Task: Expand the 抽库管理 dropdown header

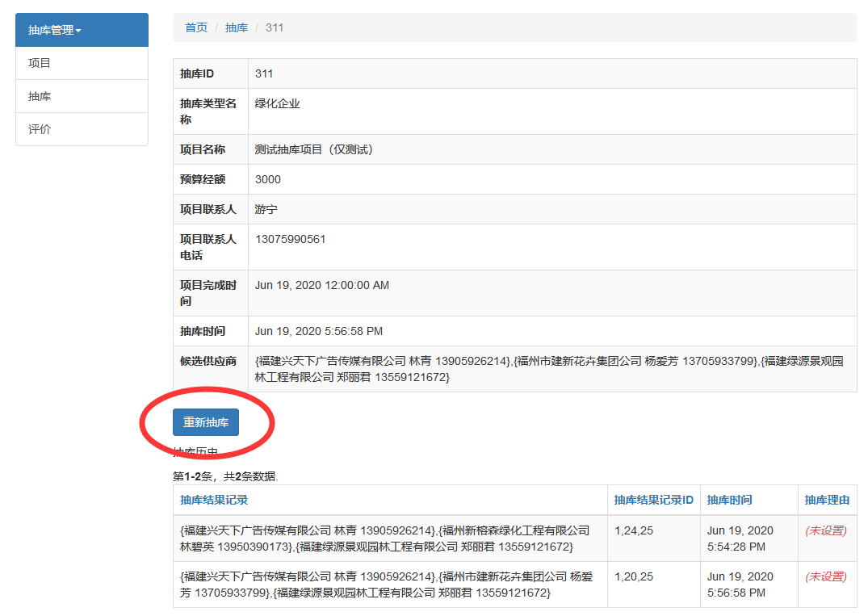Action: click(55, 30)
